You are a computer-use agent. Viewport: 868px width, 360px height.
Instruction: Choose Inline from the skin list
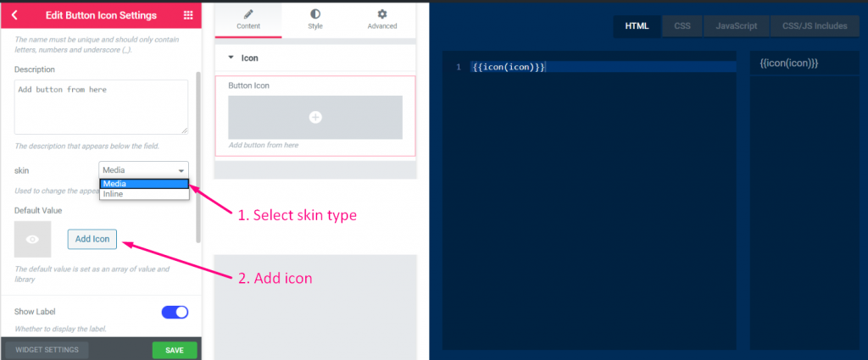click(x=144, y=194)
